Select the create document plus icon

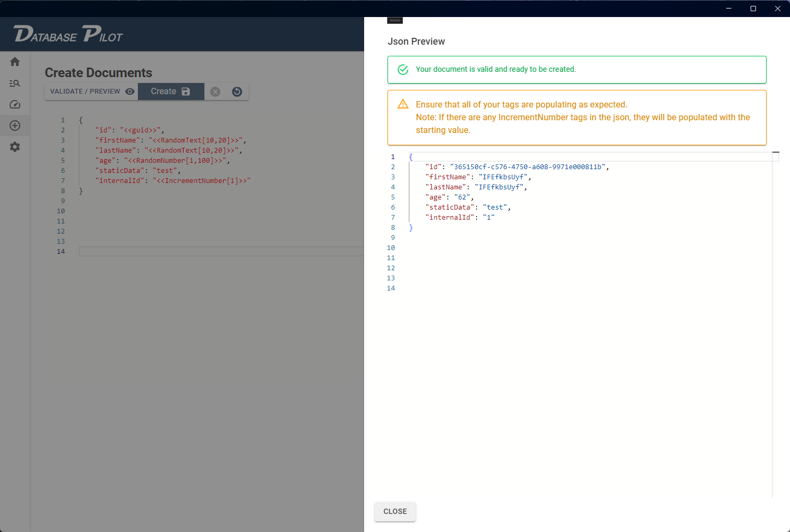click(x=15, y=126)
